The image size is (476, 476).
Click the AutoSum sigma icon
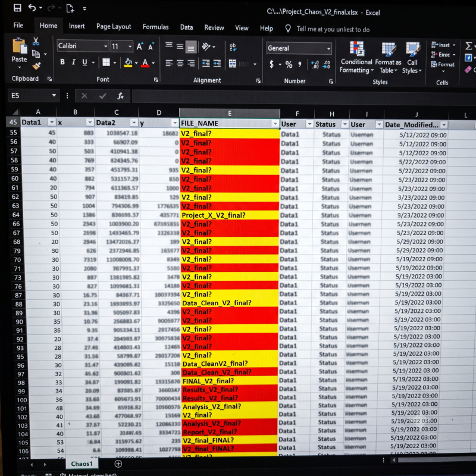click(x=468, y=46)
